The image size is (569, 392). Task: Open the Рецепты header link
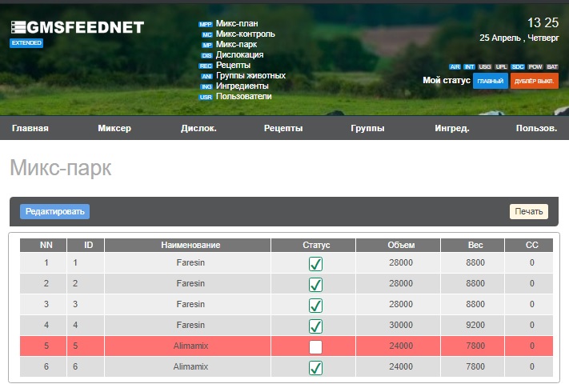click(x=233, y=66)
